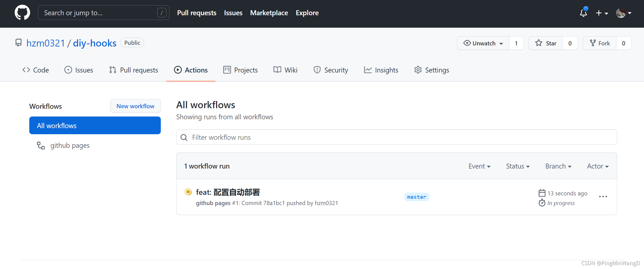Click the github pages #1 commit text

267,203
